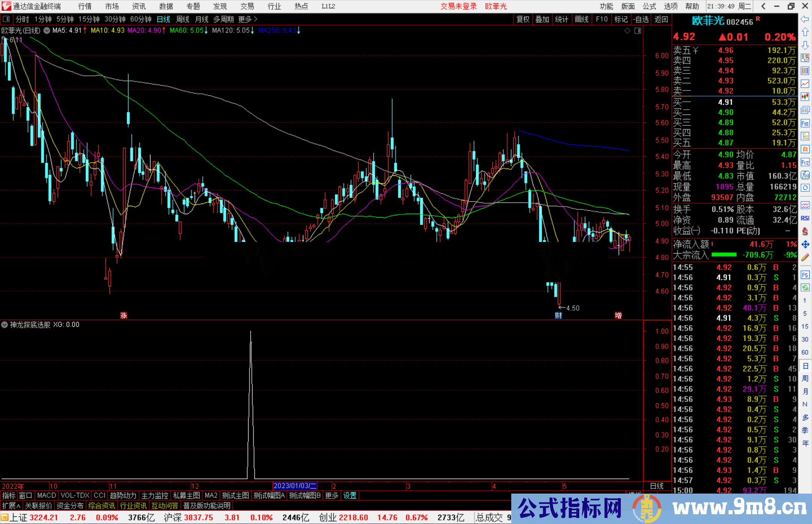
Task: Click the MACD indicator button
Action: pos(47,495)
